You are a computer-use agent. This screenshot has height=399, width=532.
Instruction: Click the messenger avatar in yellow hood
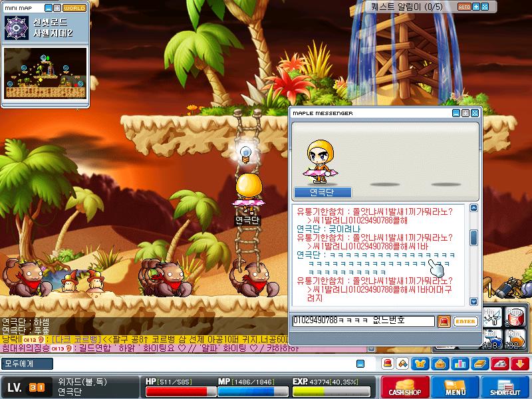coord(321,162)
